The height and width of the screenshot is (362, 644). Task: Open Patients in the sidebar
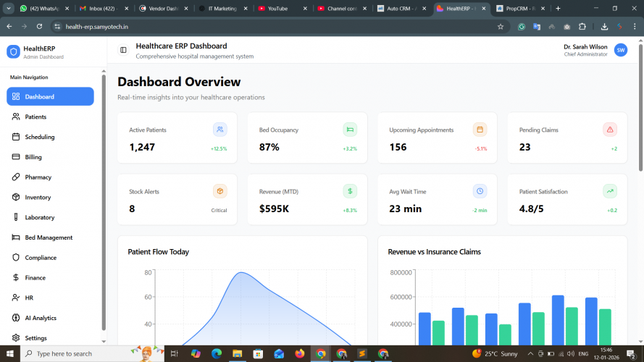pyautogui.click(x=50, y=117)
